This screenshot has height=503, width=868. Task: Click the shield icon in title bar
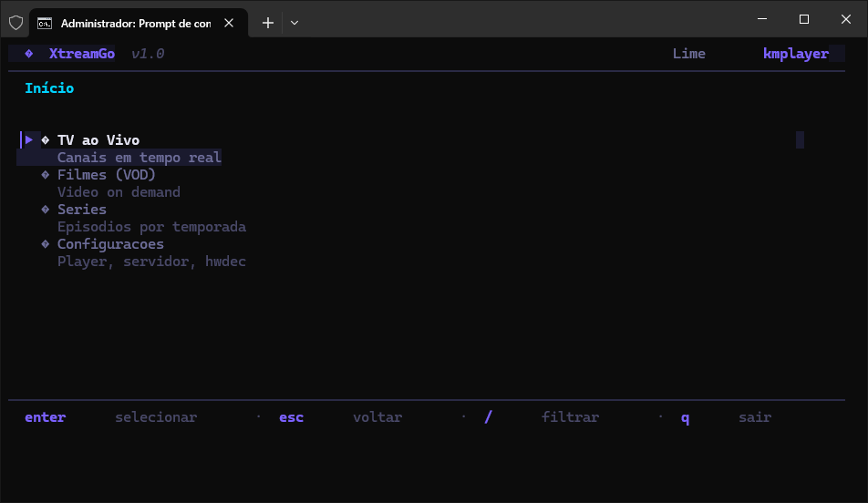point(16,23)
